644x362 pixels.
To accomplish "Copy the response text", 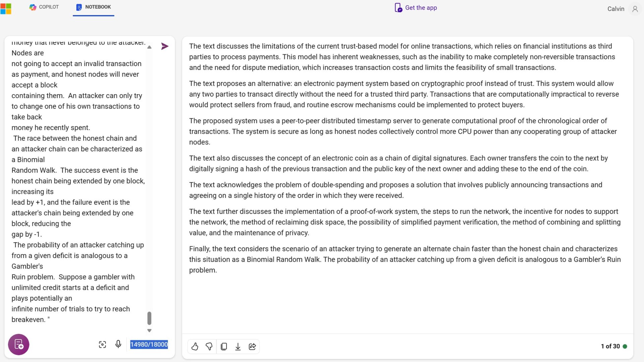I will [x=224, y=346].
